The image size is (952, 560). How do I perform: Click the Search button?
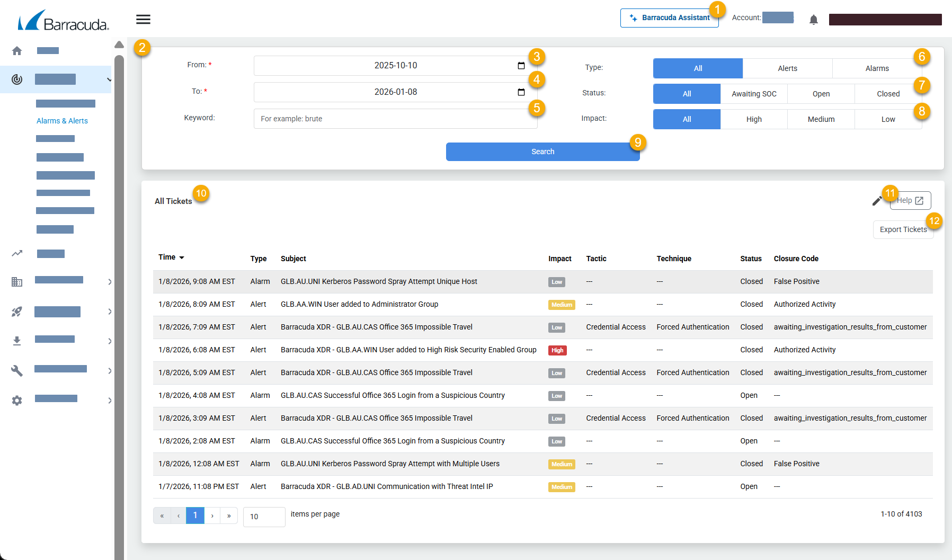[542, 152]
